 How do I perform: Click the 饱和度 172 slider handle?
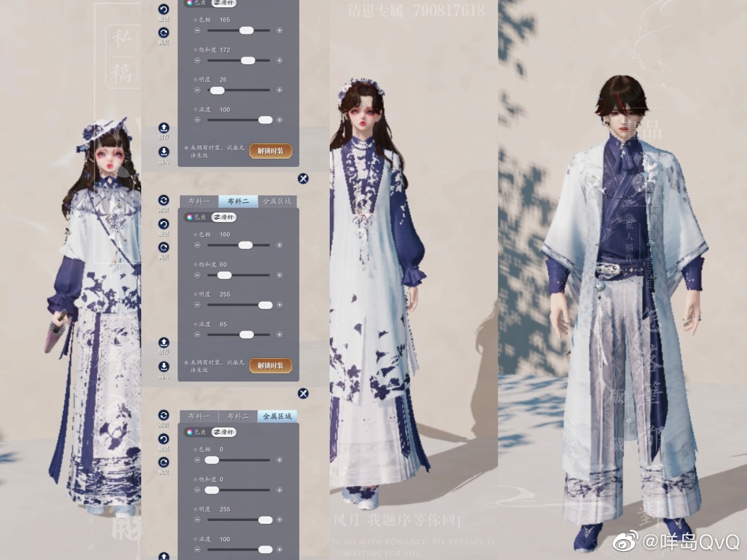248,60
